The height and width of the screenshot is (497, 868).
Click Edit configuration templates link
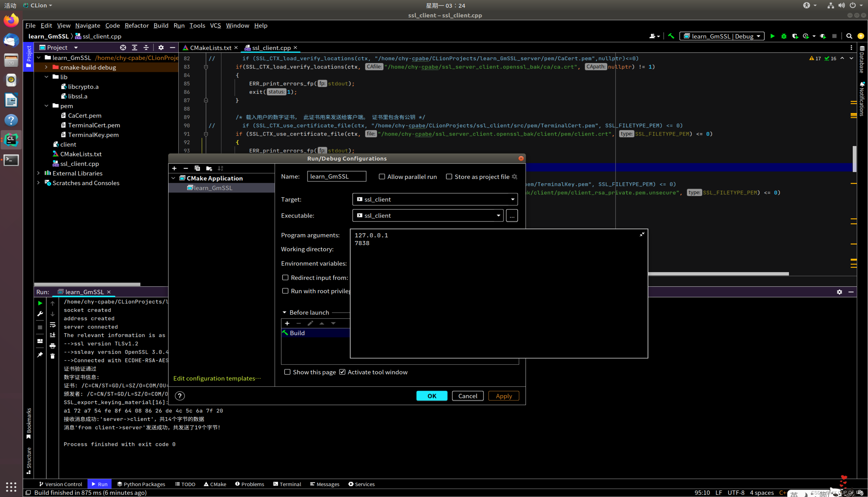217,378
